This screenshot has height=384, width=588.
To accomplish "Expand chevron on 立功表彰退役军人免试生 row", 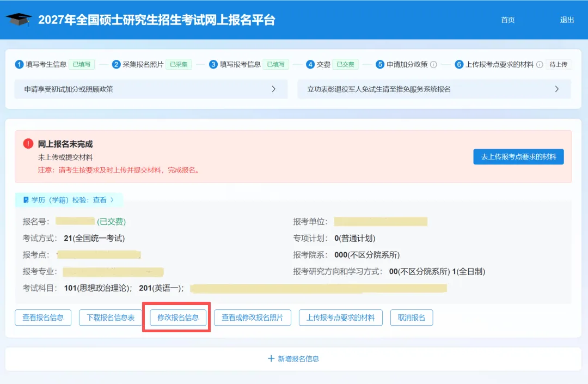I will pyautogui.click(x=557, y=89).
